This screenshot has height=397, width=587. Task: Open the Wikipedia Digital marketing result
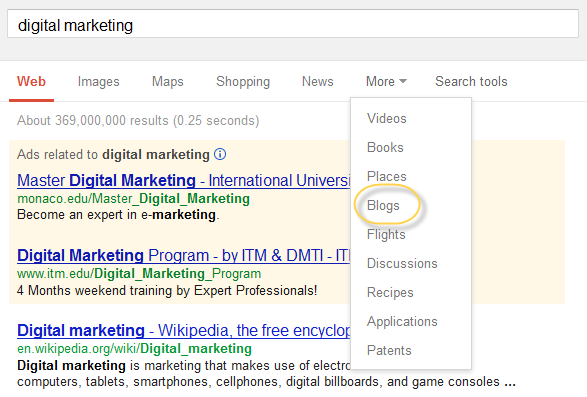(x=183, y=330)
